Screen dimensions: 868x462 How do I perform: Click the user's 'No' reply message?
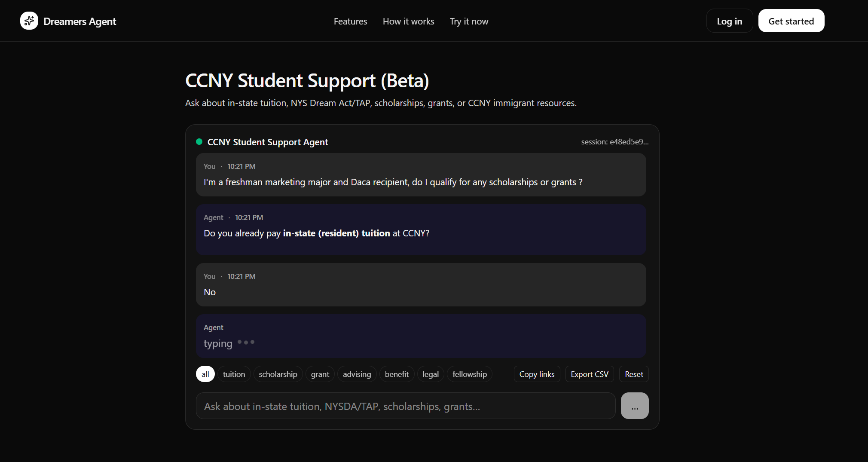[x=421, y=285]
